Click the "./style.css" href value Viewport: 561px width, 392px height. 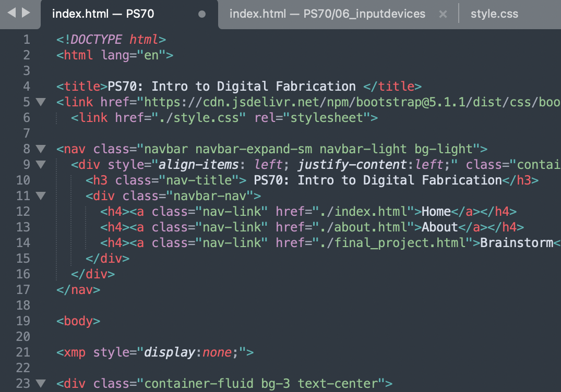click(199, 118)
